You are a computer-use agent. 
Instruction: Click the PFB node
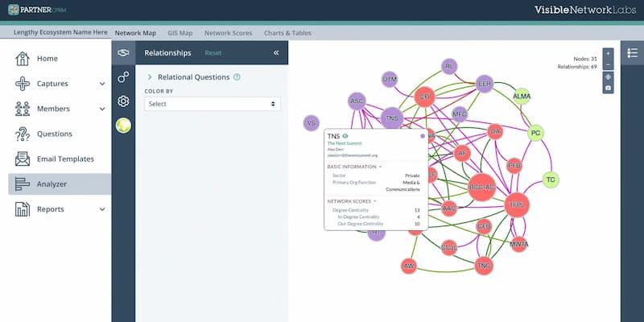(x=514, y=166)
